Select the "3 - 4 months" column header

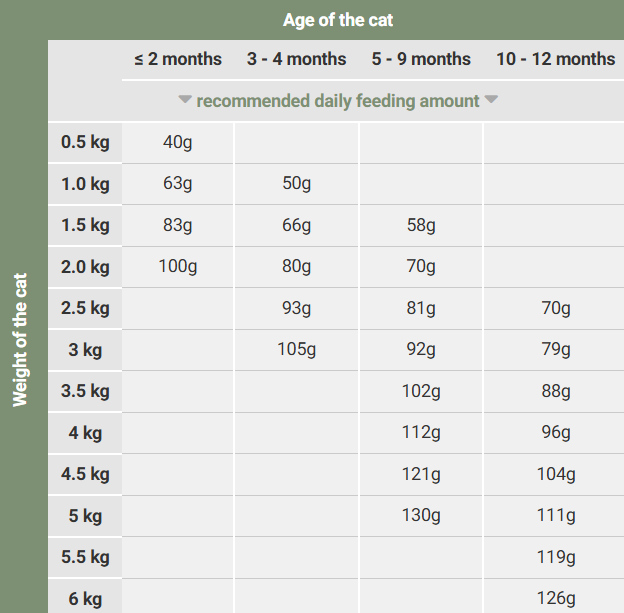(x=297, y=59)
